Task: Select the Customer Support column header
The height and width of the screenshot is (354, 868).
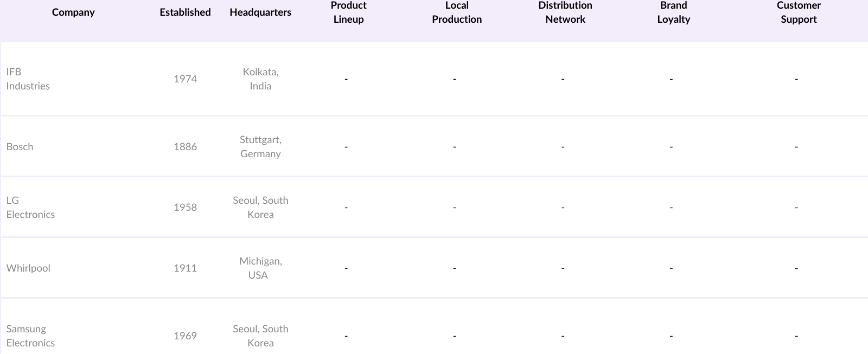Action: coord(799,12)
